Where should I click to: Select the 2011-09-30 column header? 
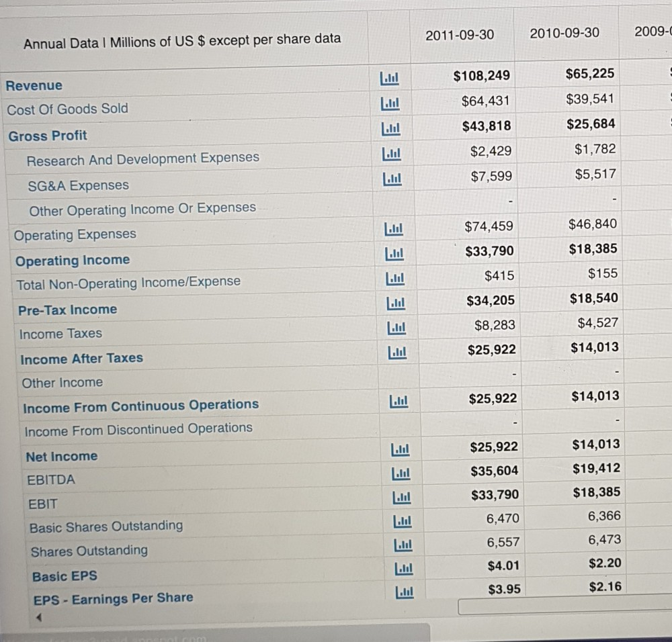[x=460, y=35]
